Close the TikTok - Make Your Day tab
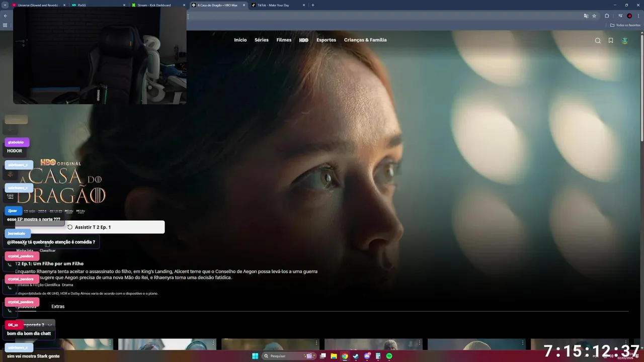This screenshot has width=644, height=362. coord(304,5)
